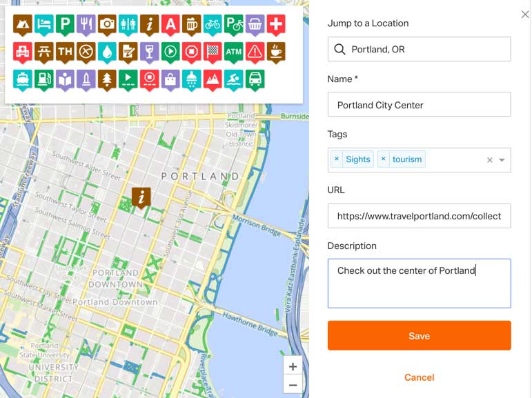Select the shopping basket marker icon
Screen dimensions: 532x398
coord(255,24)
